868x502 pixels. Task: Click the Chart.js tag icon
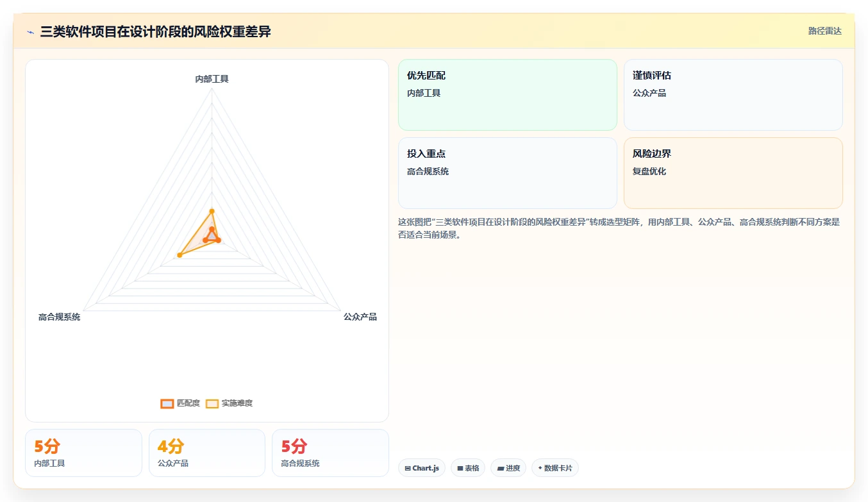(408, 469)
